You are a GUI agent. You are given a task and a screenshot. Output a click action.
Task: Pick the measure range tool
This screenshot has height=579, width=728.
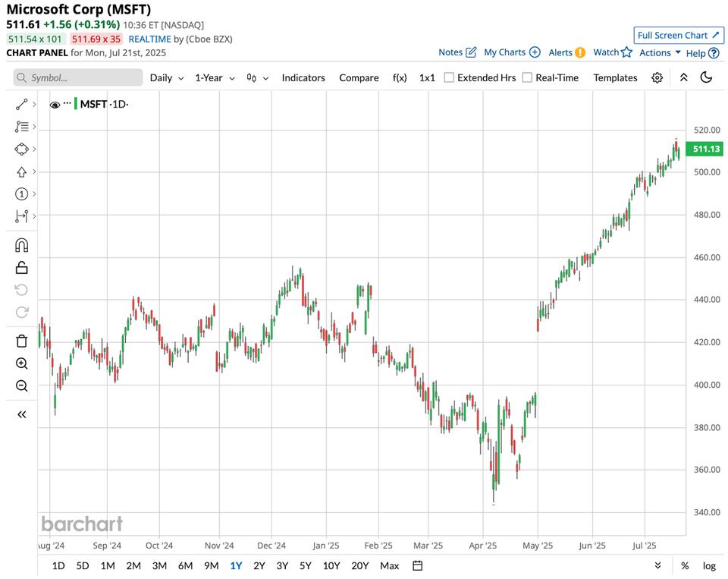[21, 216]
